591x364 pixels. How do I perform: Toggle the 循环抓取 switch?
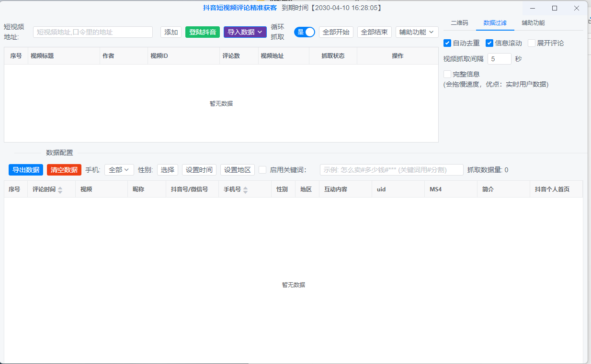click(x=305, y=32)
